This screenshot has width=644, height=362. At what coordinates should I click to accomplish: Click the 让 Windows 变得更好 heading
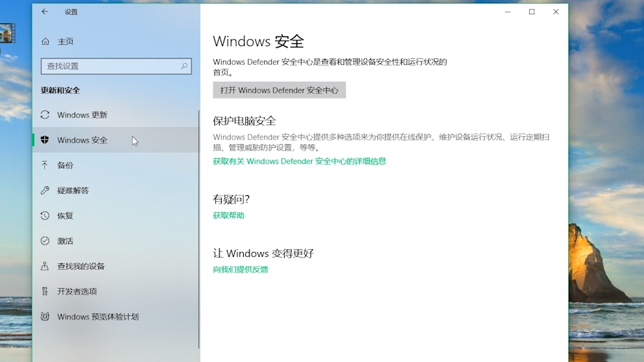click(x=263, y=253)
